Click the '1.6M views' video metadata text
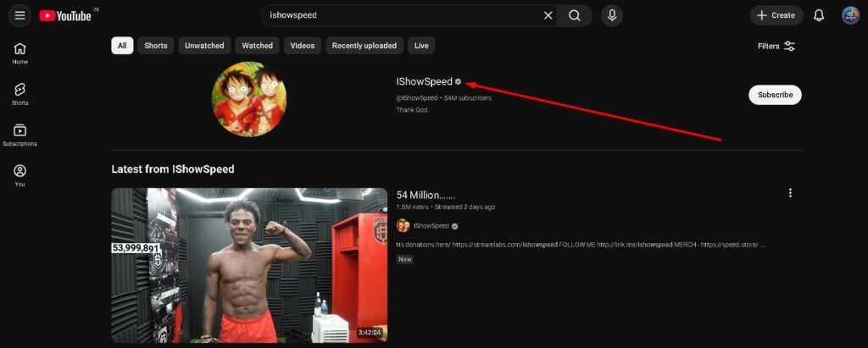 coord(412,207)
